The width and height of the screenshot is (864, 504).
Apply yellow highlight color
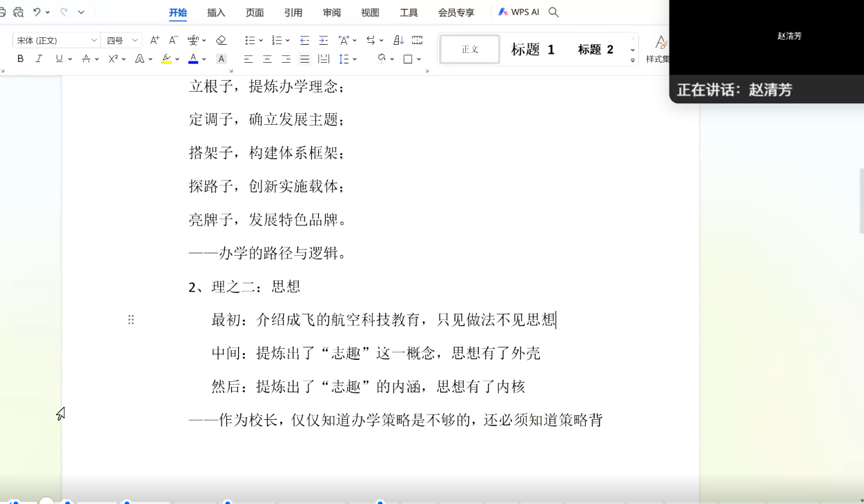(166, 59)
